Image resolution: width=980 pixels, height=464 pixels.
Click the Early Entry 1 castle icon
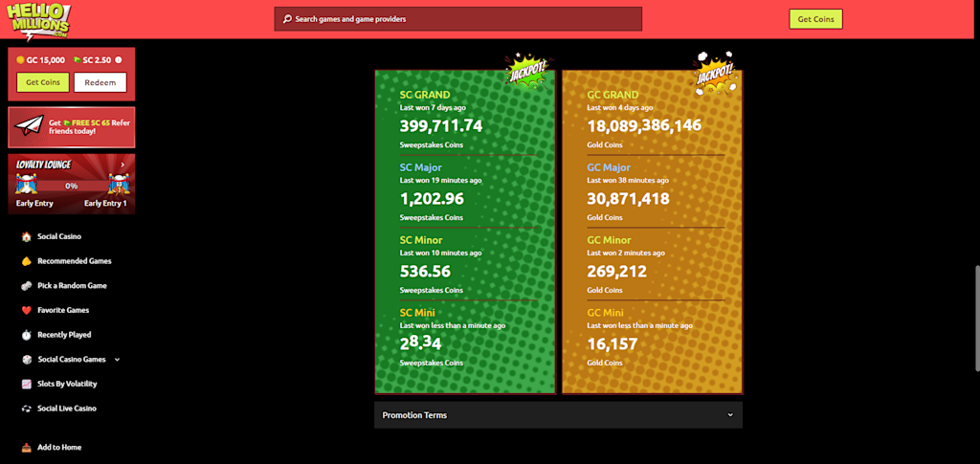(118, 185)
